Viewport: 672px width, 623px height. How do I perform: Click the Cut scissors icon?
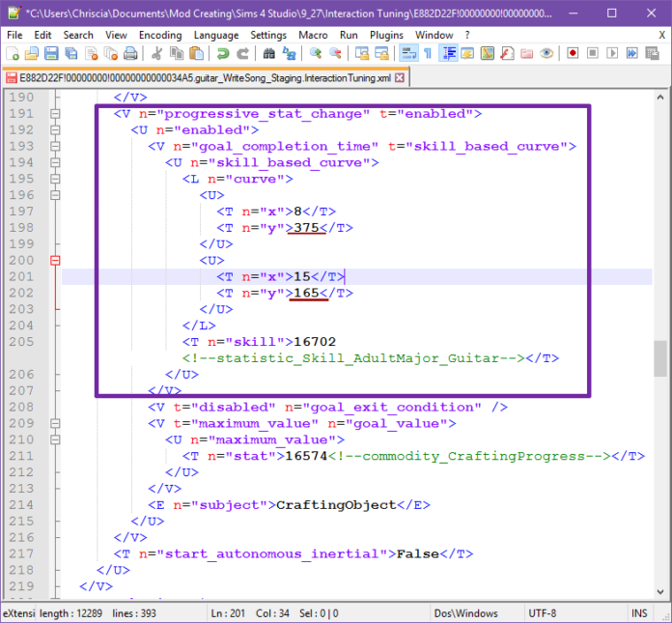156,54
